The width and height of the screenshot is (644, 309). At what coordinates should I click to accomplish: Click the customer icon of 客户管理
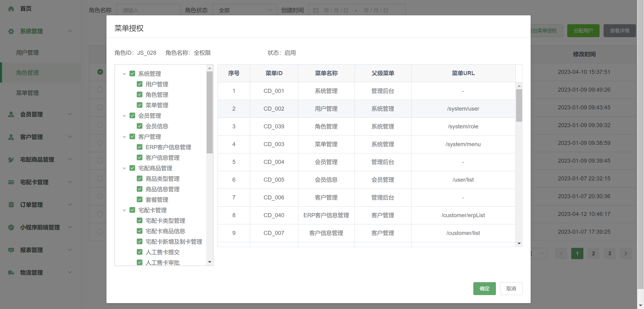(x=11, y=137)
